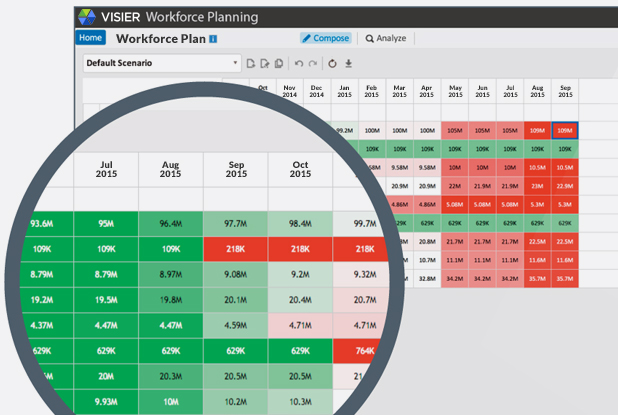The image size is (618, 415).
Task: Select the 100M cell under Feb 2015
Action: pyautogui.click(x=372, y=130)
